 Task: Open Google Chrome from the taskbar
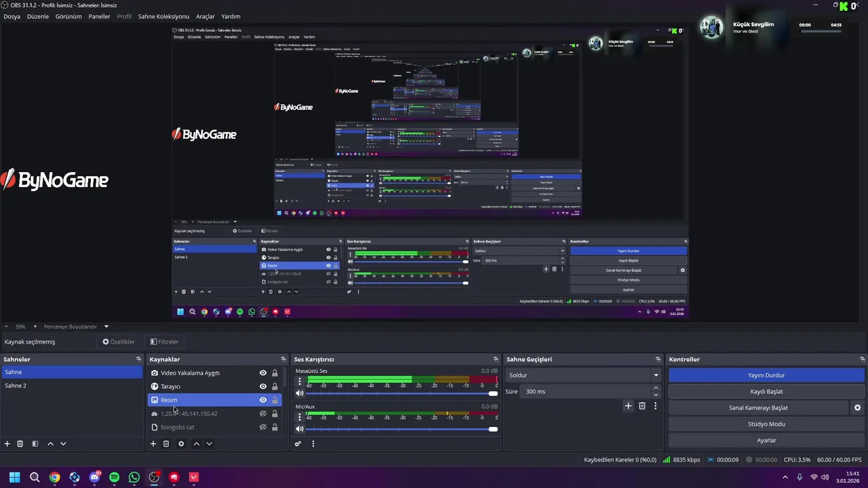(x=54, y=477)
